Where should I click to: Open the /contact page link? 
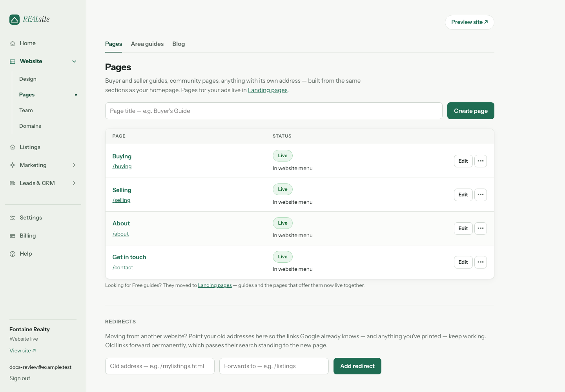click(123, 268)
